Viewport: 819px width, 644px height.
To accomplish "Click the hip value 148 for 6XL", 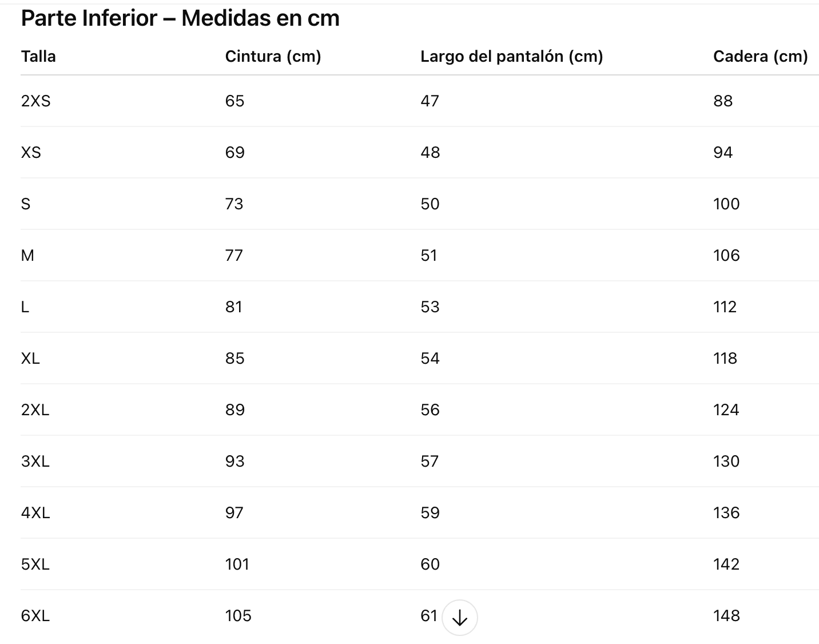I will 726,616.
